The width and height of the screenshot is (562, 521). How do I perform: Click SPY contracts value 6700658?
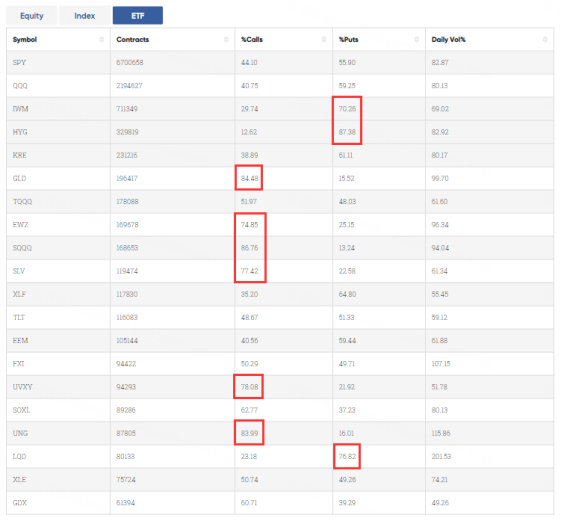click(x=130, y=63)
